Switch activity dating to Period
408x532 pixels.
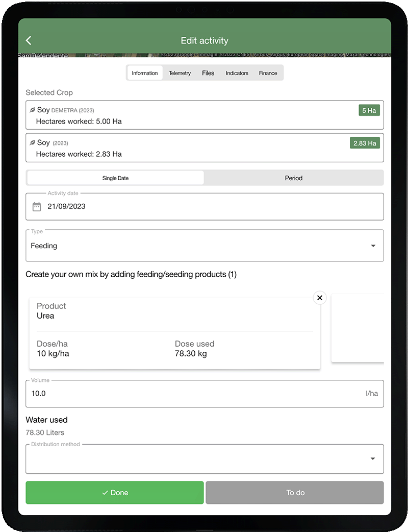(294, 178)
